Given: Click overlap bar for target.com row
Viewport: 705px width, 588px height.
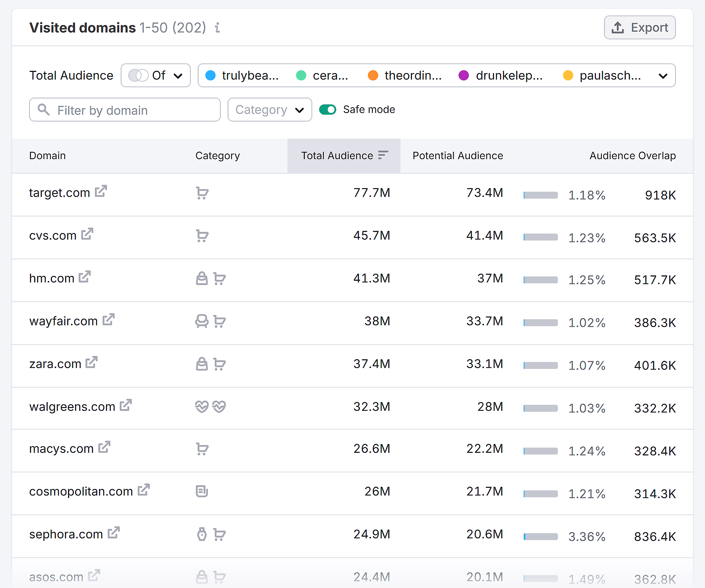Looking at the screenshot, I should coord(541,195).
